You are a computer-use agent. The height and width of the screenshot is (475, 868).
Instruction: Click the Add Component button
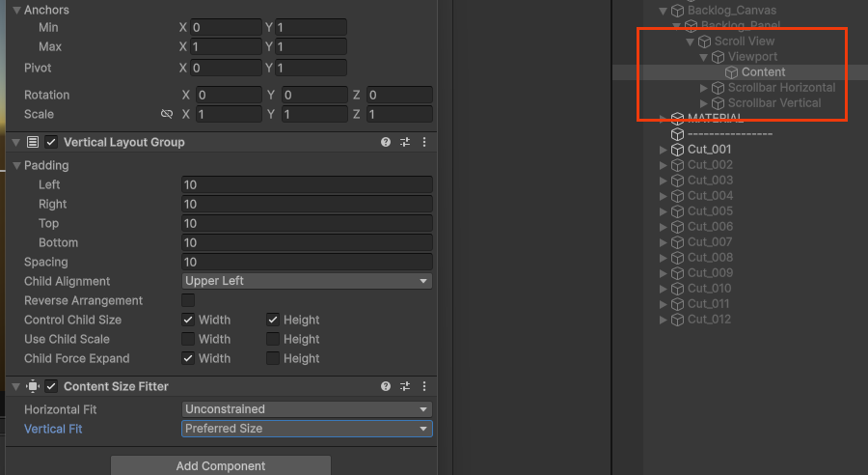(221, 465)
